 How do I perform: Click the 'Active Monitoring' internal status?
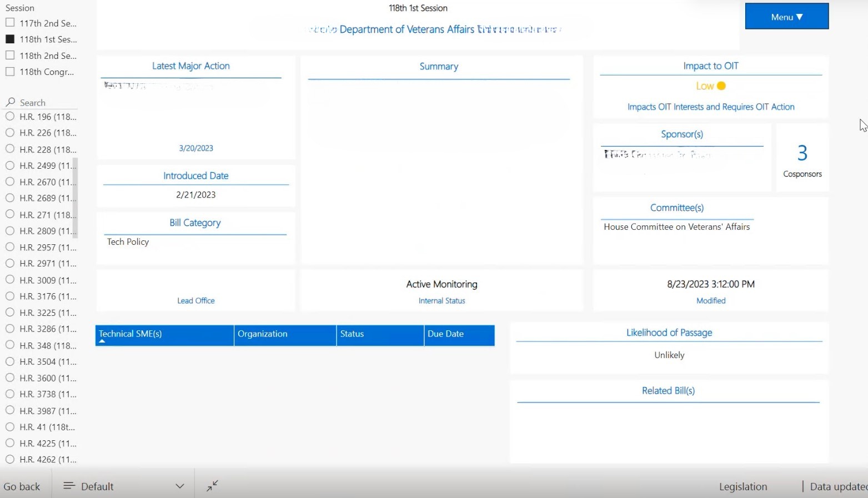click(x=441, y=284)
